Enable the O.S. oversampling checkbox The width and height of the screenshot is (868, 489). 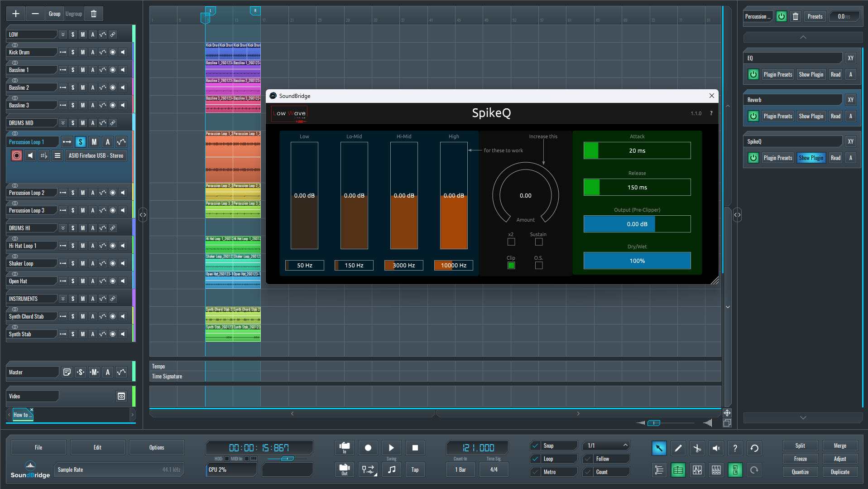pos(538,266)
